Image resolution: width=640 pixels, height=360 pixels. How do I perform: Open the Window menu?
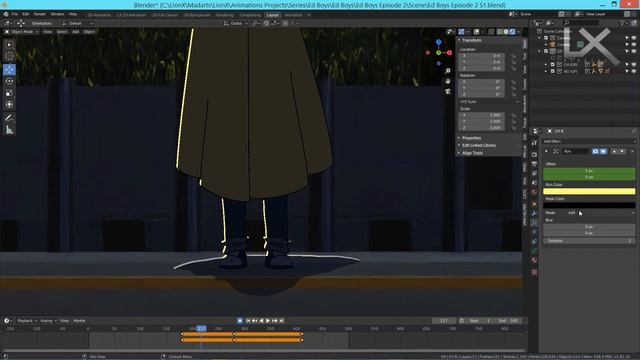pyautogui.click(x=57, y=14)
